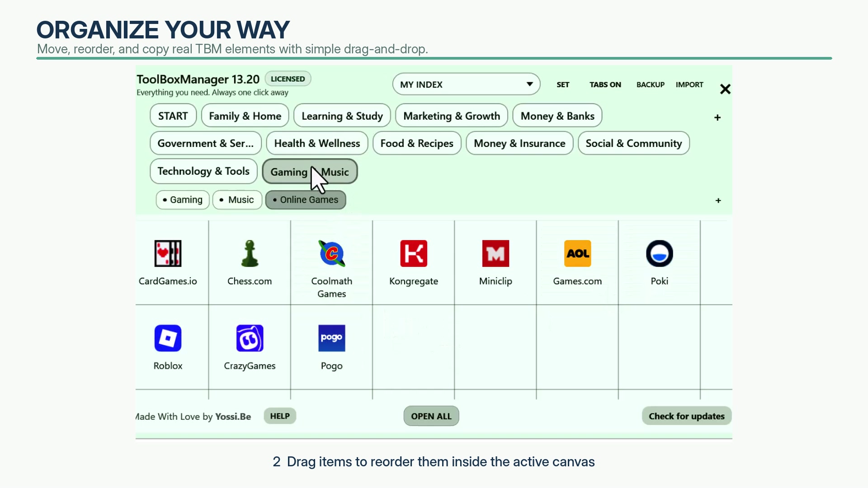This screenshot has width=868, height=488.
Task: Click the Miniclip label text
Action: (x=495, y=281)
